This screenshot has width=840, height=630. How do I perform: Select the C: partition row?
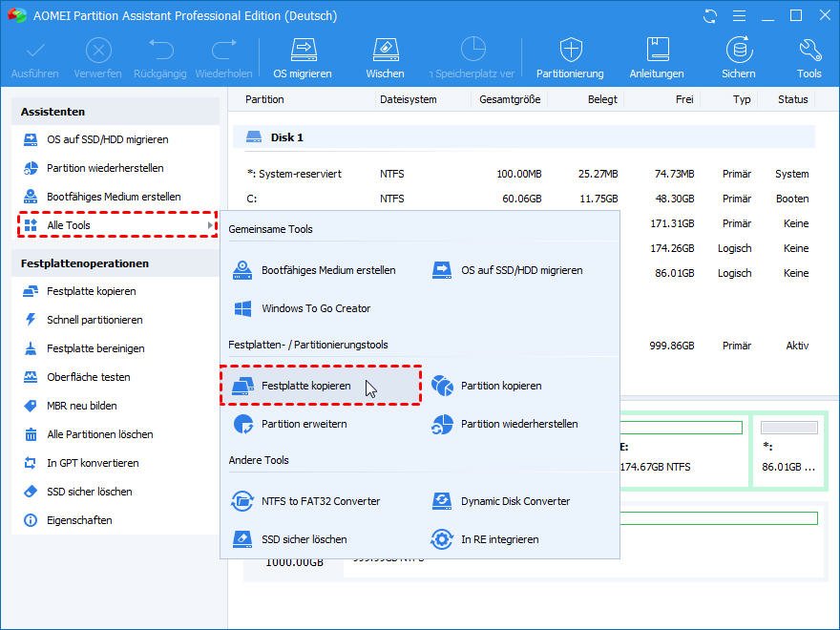(x=528, y=199)
